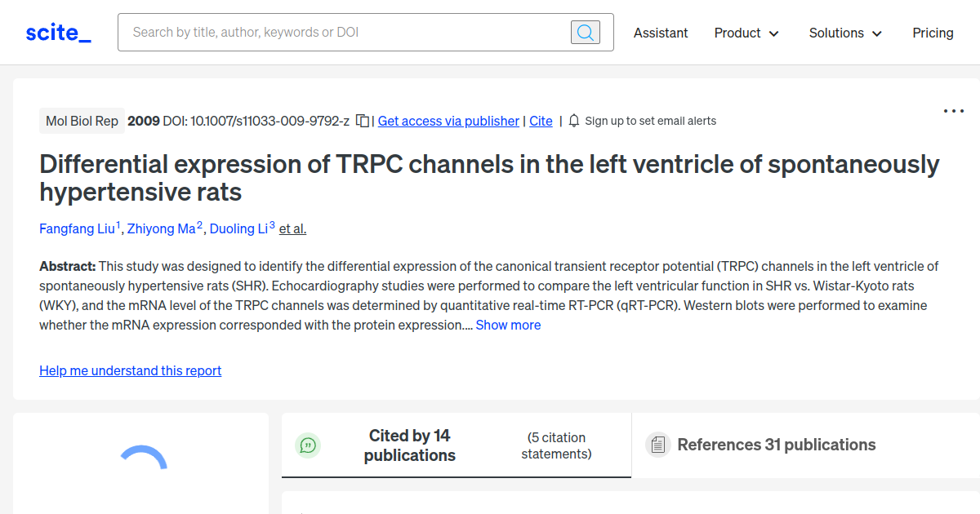Open References 31 publications

click(x=777, y=445)
